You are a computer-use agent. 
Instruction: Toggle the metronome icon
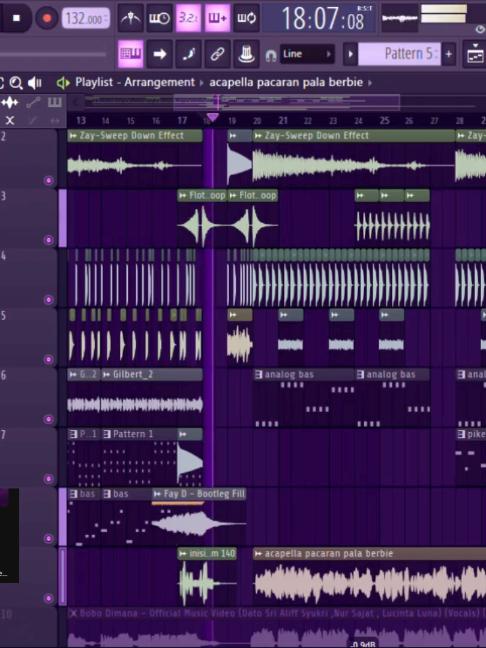pyautogui.click(x=131, y=18)
